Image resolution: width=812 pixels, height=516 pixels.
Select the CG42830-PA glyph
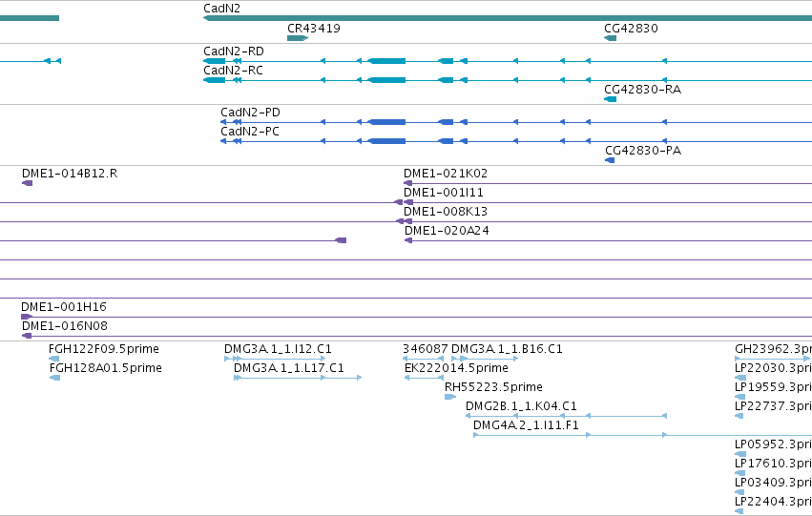pyautogui.click(x=610, y=160)
